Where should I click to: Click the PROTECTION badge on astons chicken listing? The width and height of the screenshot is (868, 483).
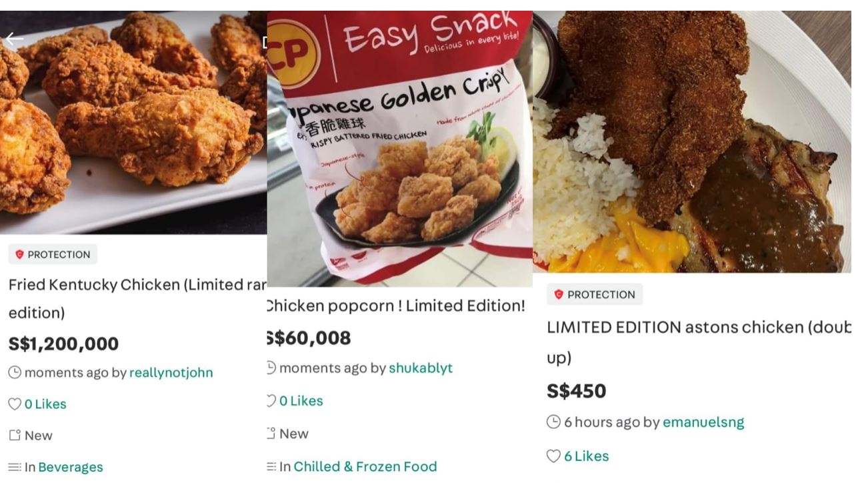pyautogui.click(x=594, y=294)
